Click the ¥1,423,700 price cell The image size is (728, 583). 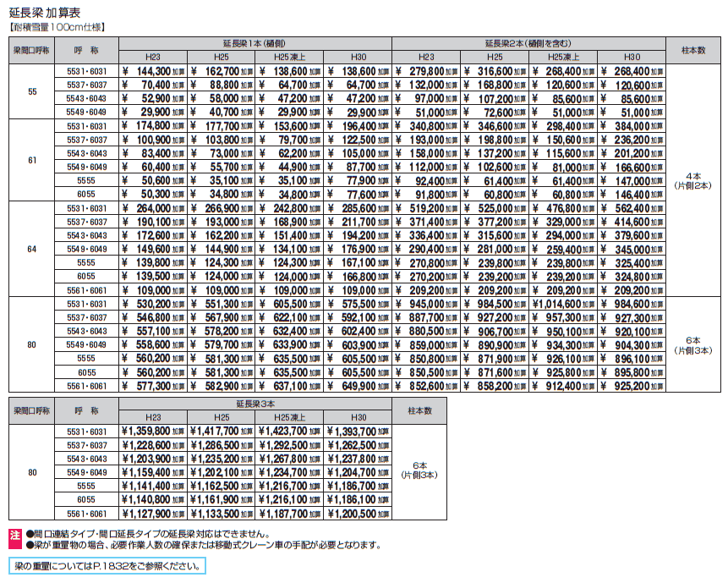(x=290, y=432)
